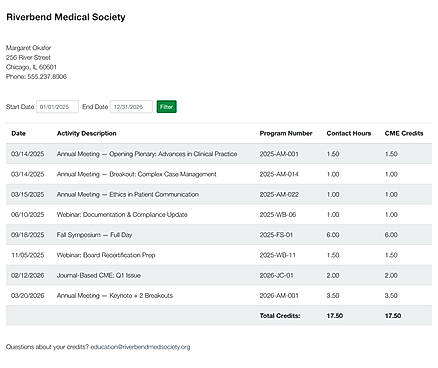Click the date 03/15/2025
Screen dimensions: 438x368
point(28,194)
